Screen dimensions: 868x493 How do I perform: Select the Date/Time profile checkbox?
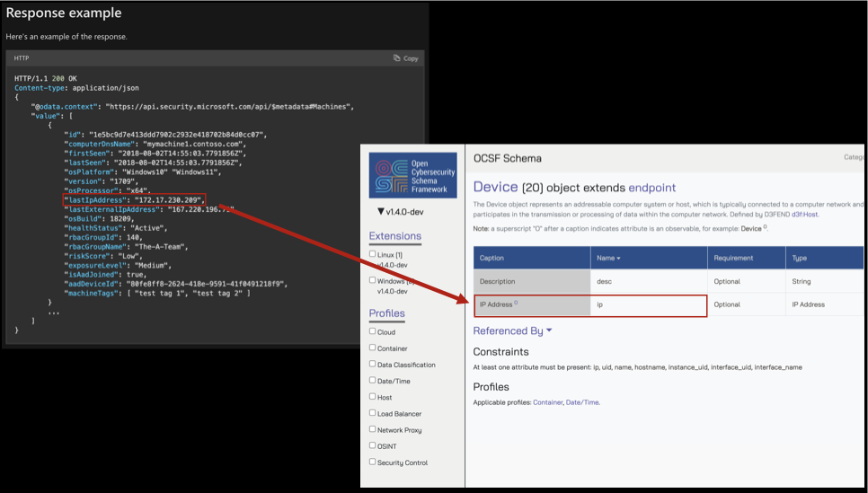point(374,381)
